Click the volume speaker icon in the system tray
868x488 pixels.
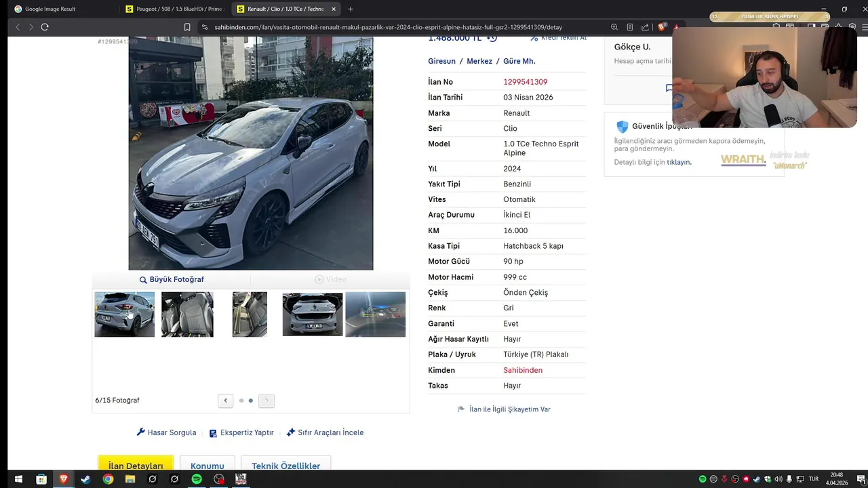[x=778, y=479]
